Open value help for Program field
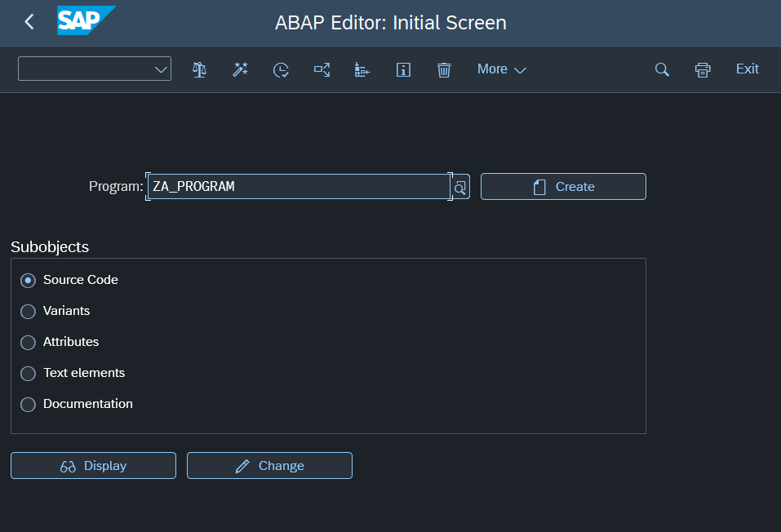781x532 pixels. tap(459, 187)
